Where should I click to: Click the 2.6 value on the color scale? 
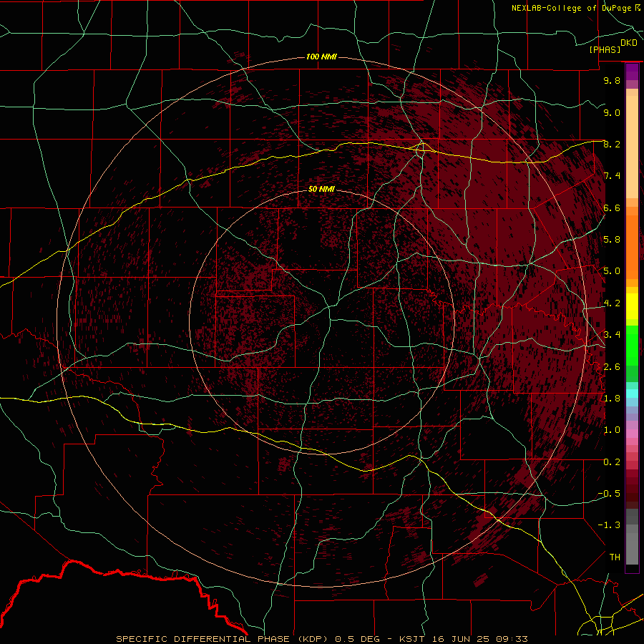coord(612,367)
